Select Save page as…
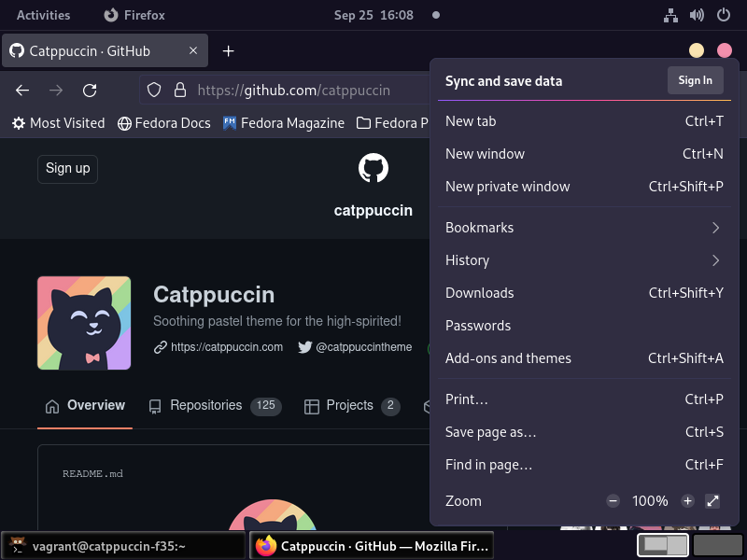 tap(585, 432)
